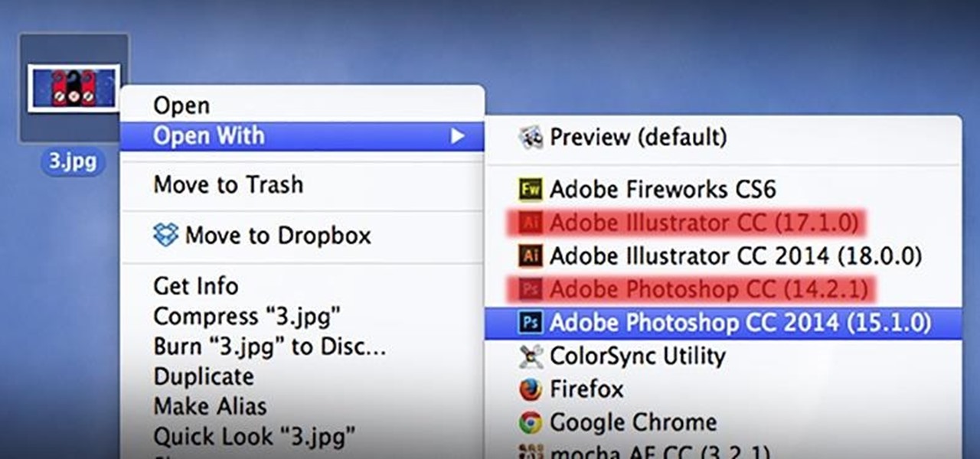Click the Dropbox icon beside Move to Dropbox
Viewport: 980px width, 459px height.
165,235
